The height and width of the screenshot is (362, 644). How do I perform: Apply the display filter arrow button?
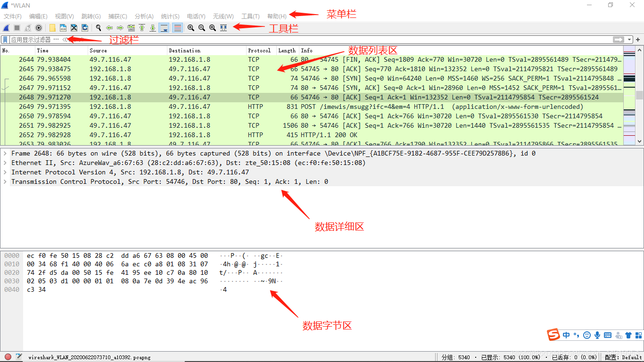click(x=619, y=40)
